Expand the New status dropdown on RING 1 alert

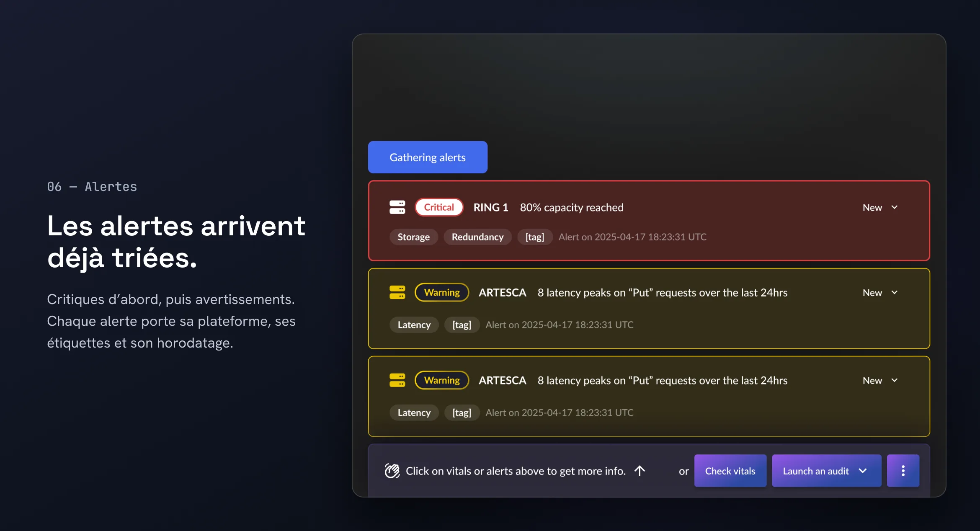pos(880,207)
